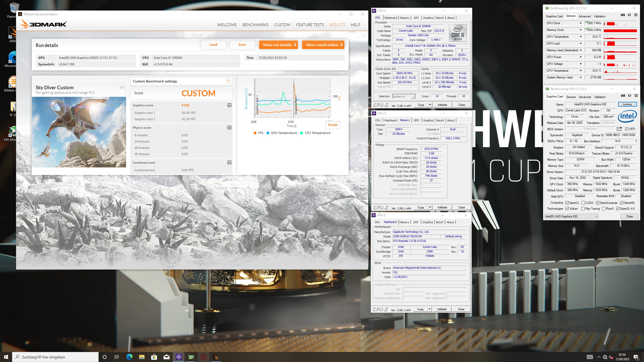Switch to Advanced tab in GPU-Z Sensors window

[x=585, y=16]
